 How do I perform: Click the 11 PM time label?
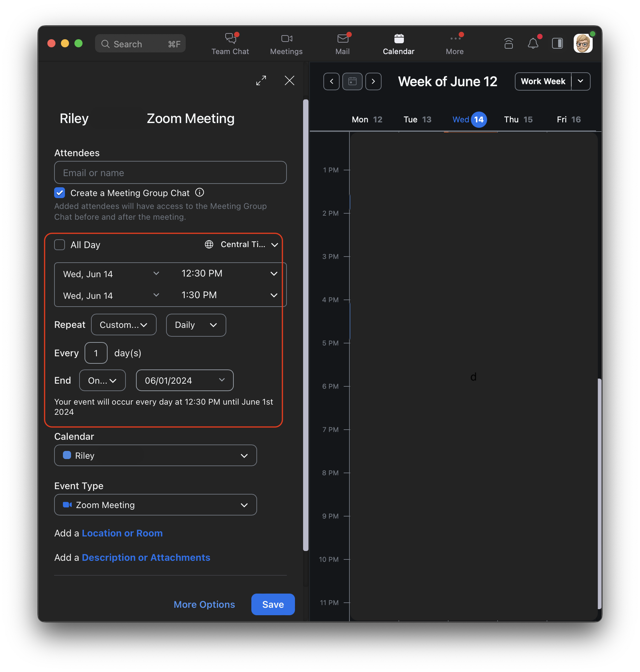point(329,602)
